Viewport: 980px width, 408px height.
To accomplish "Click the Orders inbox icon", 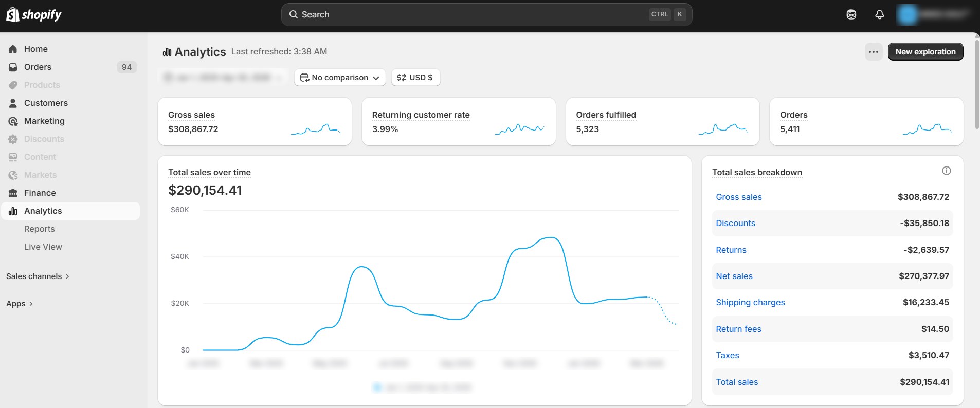I will click(13, 67).
